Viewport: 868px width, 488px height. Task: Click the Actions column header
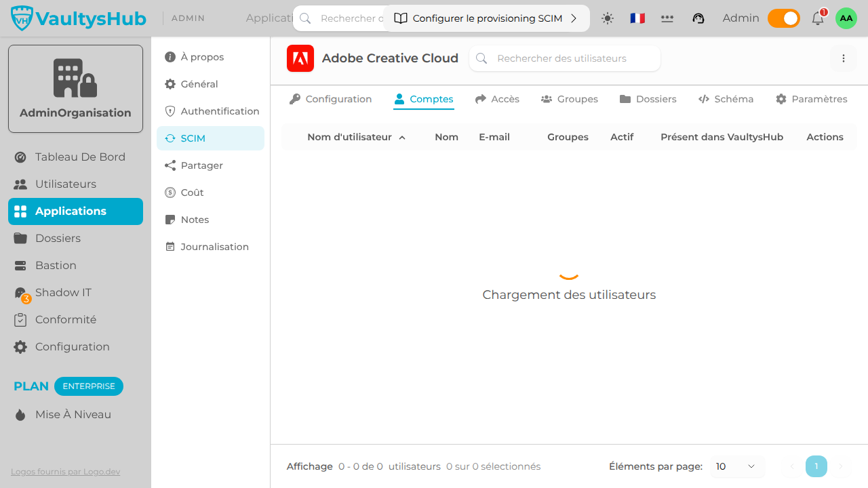(825, 137)
